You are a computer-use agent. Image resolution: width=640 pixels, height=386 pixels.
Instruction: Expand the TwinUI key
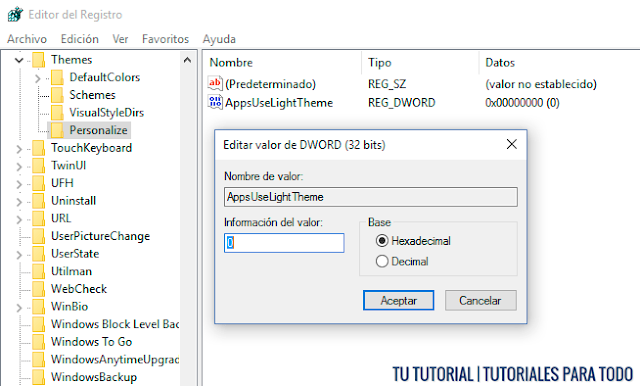click(19, 166)
